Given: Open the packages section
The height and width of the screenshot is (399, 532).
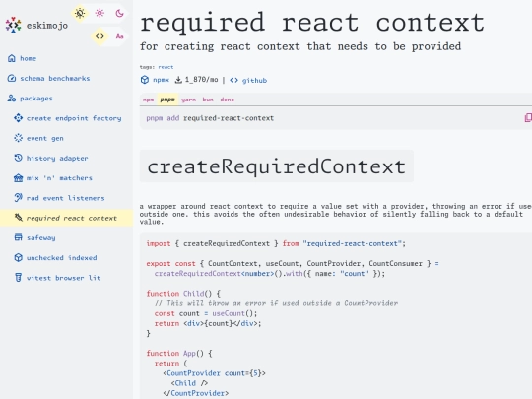Looking at the screenshot, I should tap(36, 99).
